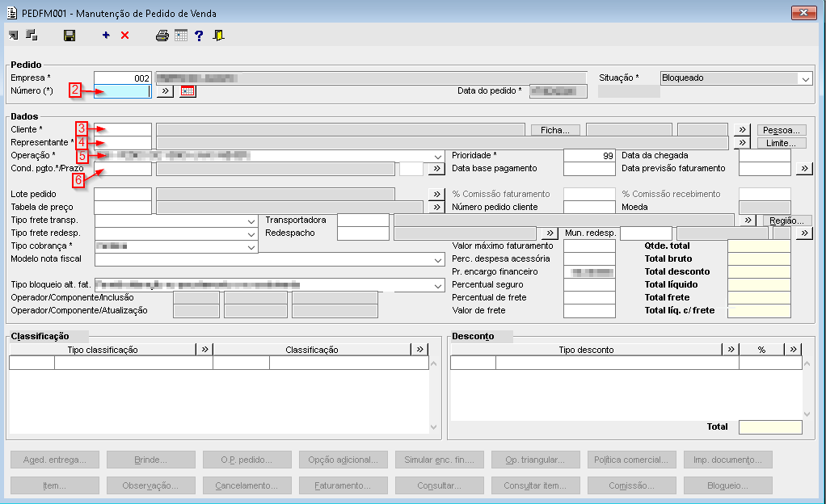Image resolution: width=826 pixels, height=504 pixels.
Task: Click the Limite... button
Action: point(782,143)
